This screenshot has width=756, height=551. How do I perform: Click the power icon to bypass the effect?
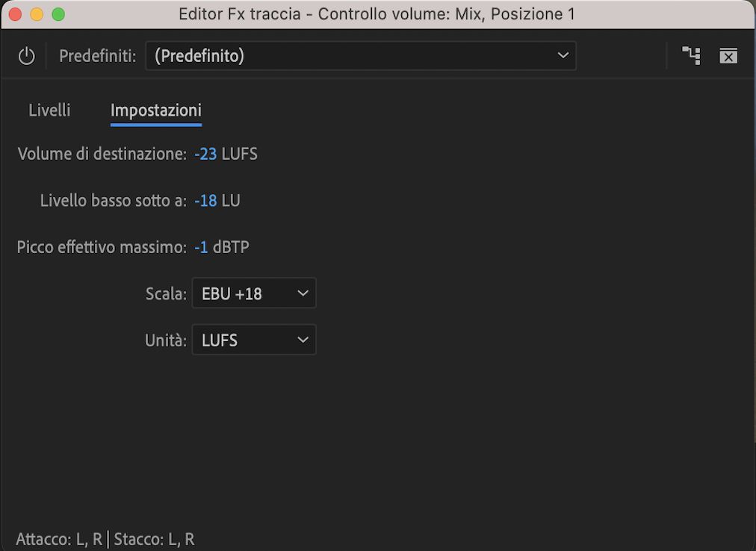[26, 55]
